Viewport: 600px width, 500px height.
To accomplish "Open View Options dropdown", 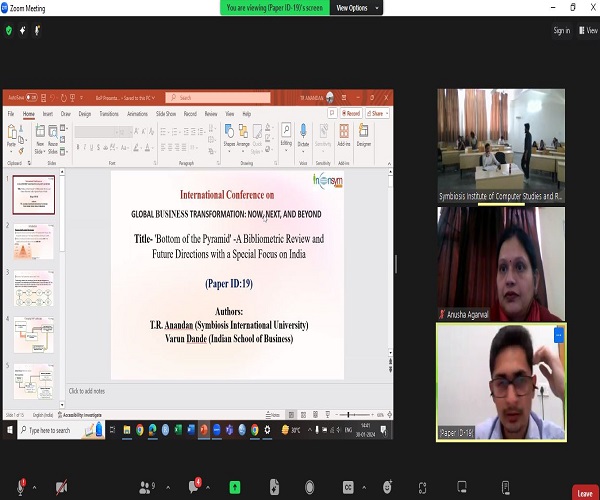I will (357, 8).
